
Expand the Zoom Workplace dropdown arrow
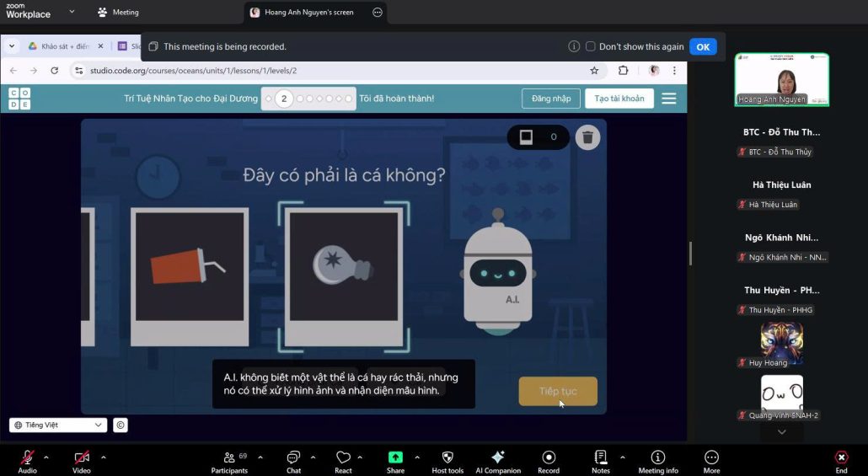pos(72,12)
